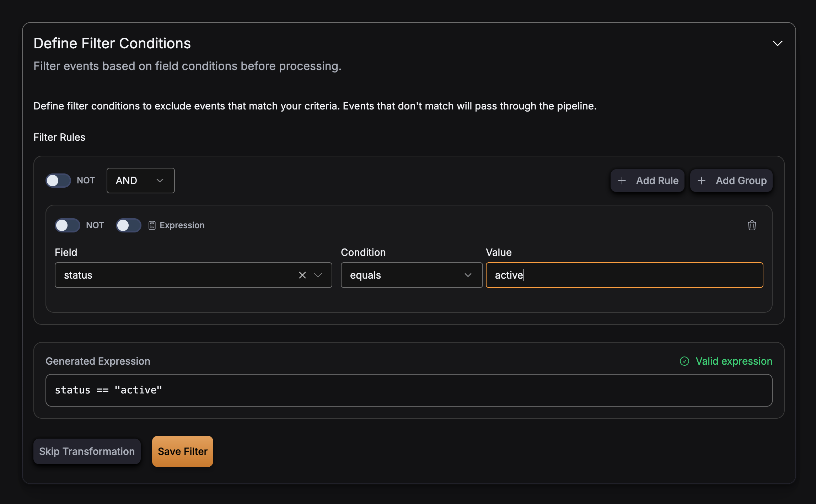Click the Value input containing active
This screenshot has width=816, height=504.
click(624, 275)
